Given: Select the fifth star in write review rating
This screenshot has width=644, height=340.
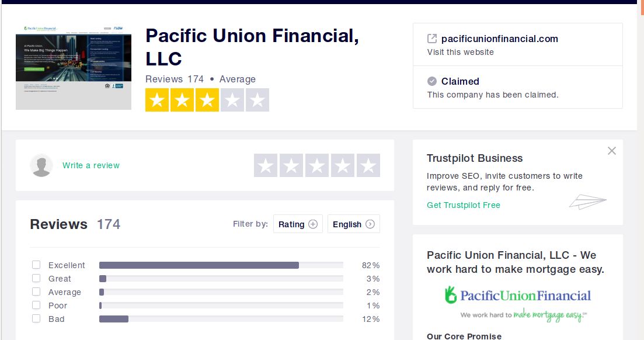Looking at the screenshot, I should coord(368,165).
